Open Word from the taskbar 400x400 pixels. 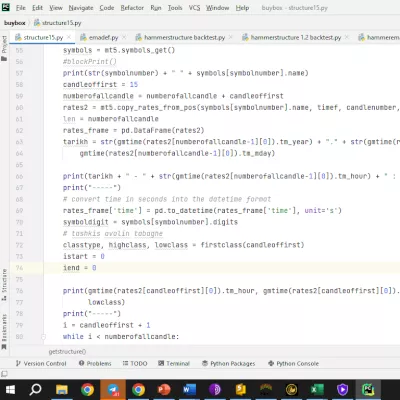tap(189, 389)
